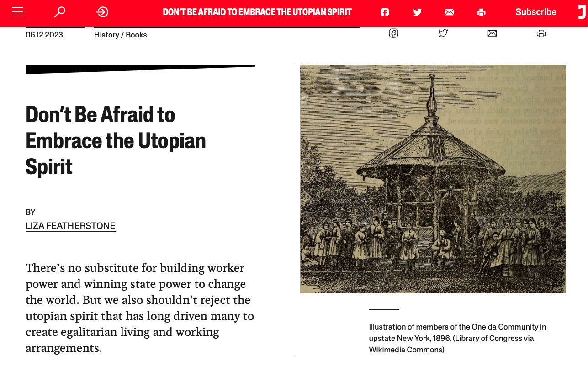
Task: Share on Twitter from red header bar
Action: pyautogui.click(x=417, y=12)
